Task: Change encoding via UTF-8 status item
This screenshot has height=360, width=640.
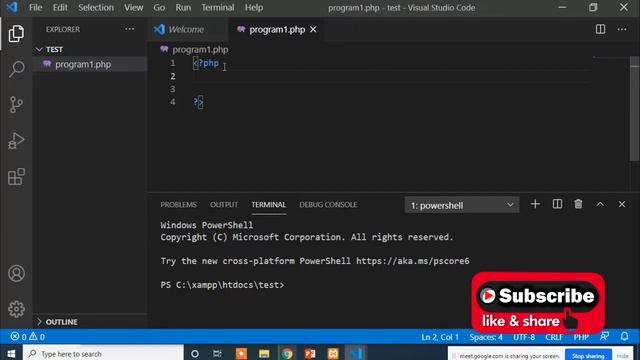Action: click(x=524, y=337)
